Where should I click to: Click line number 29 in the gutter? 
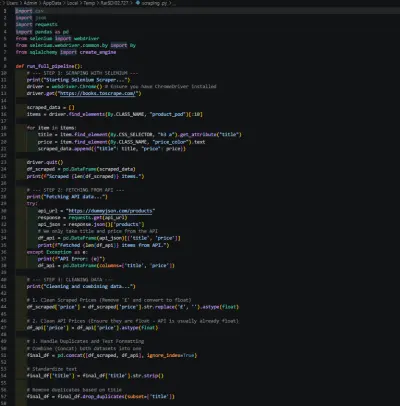pyautogui.click(x=4, y=204)
